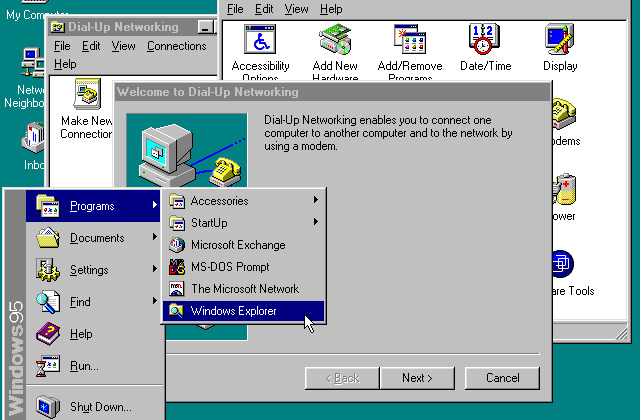Open Edit menu in Control Panel window
The width and height of the screenshot is (640, 420).
264,9
